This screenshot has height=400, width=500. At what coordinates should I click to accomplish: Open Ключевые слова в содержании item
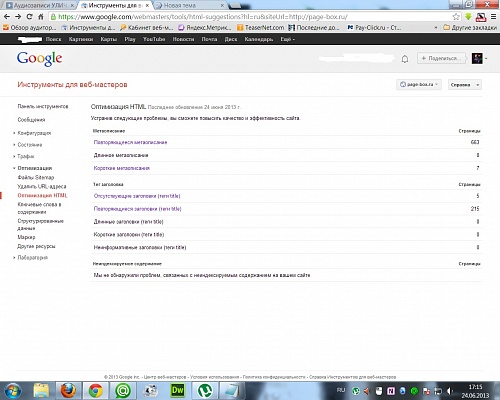39,208
